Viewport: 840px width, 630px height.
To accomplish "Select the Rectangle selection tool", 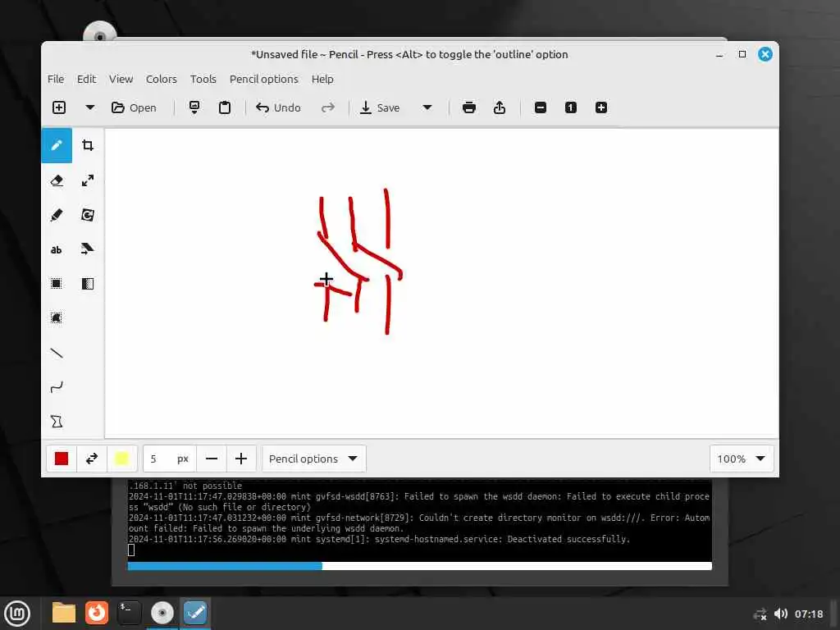I will pyautogui.click(x=57, y=283).
